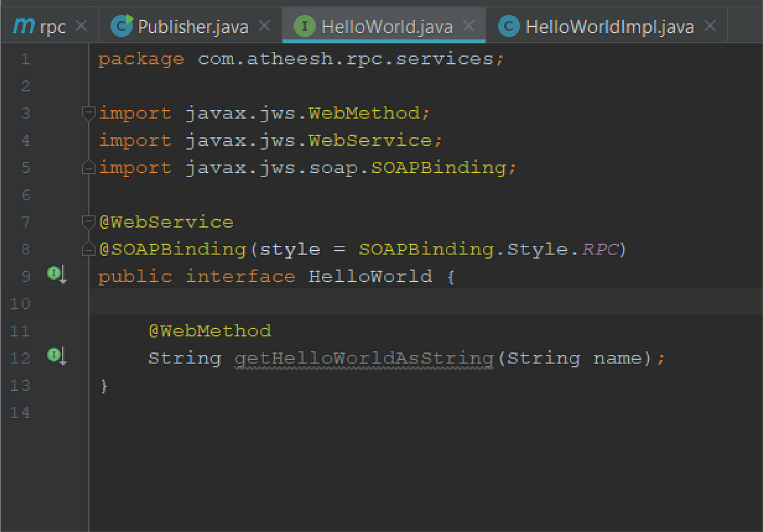Close the Publisher.java tab

tap(265, 26)
